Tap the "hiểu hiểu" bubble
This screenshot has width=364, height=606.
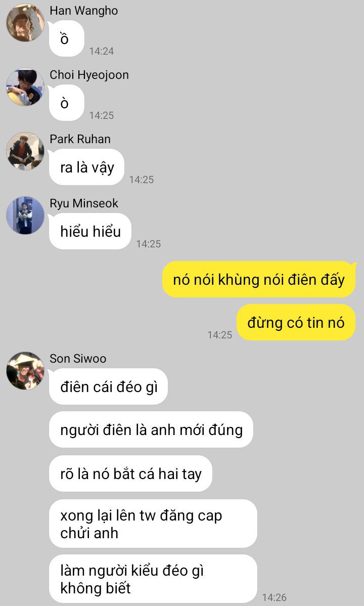click(90, 231)
